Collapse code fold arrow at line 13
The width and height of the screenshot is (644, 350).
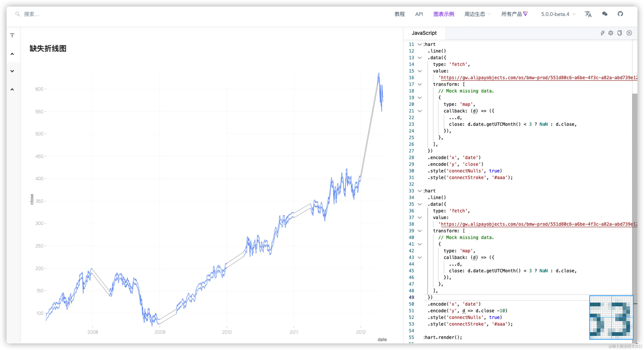tap(420, 58)
